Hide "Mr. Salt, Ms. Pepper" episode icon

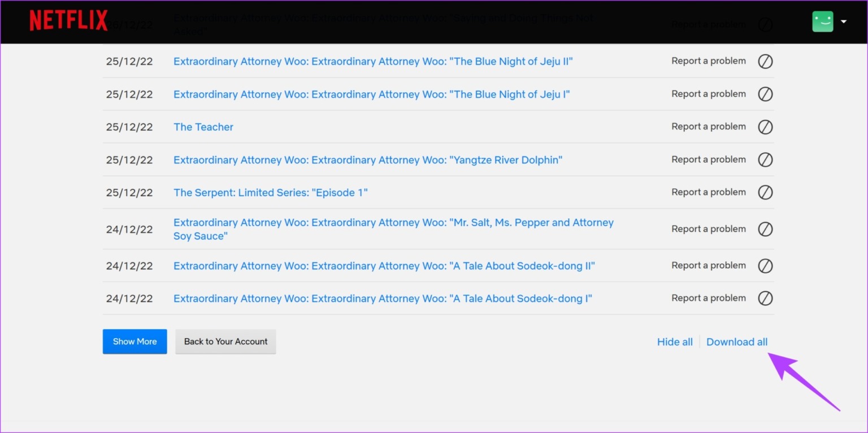click(x=765, y=229)
